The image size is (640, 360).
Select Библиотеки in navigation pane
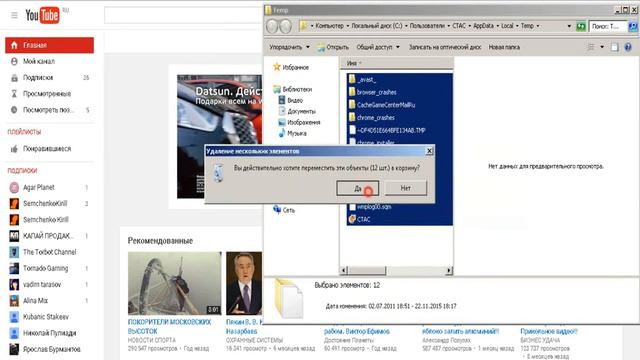tap(293, 89)
